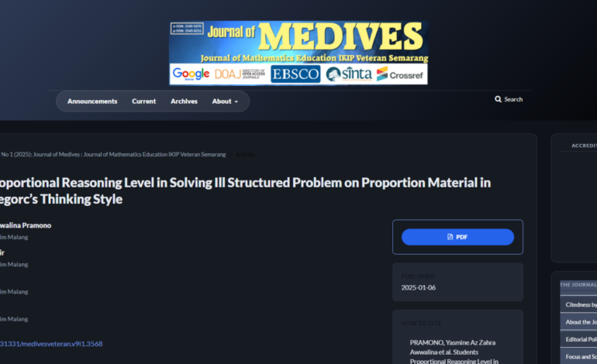Click the DOAJ logo in banner
The width and height of the screenshot is (597, 364).
(x=240, y=74)
